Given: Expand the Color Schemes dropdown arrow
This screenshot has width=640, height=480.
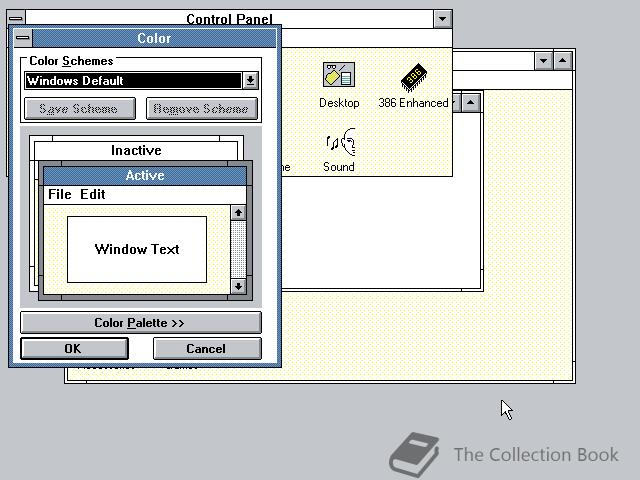Looking at the screenshot, I should pos(251,80).
